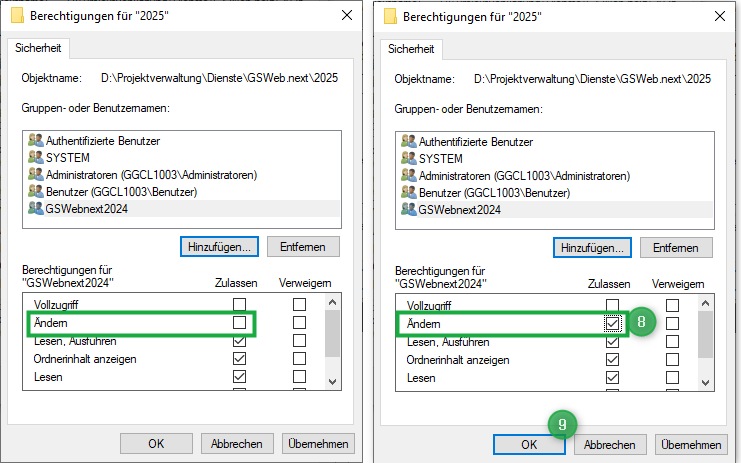Click permissions list down arrow in right dialog
Image resolution: width=741 pixels, height=463 pixels.
click(705, 383)
